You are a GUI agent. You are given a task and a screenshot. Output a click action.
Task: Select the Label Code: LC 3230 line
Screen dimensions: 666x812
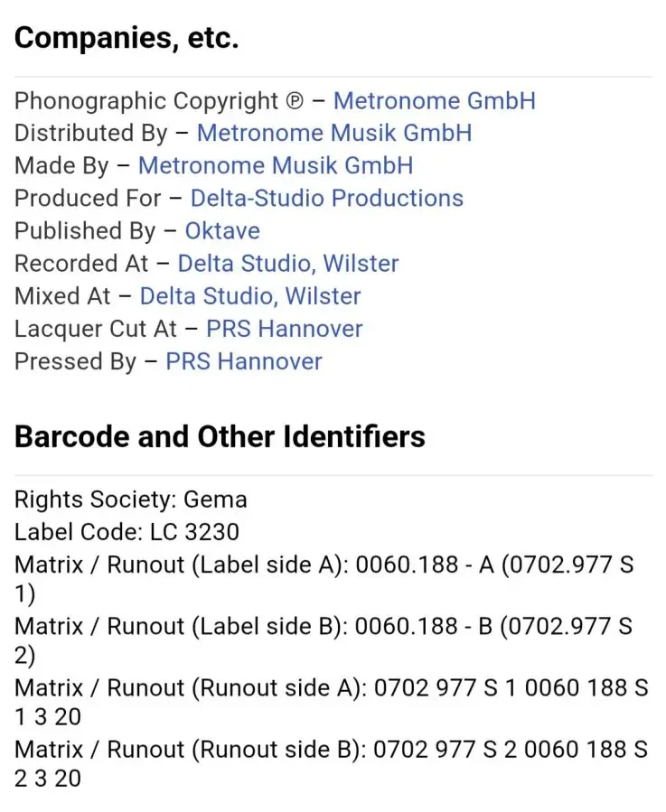(127, 532)
